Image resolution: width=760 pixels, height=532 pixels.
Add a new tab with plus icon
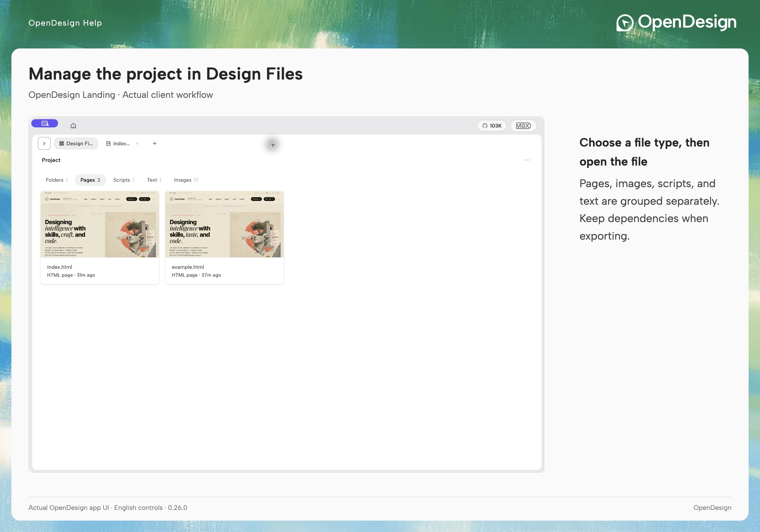pos(155,143)
